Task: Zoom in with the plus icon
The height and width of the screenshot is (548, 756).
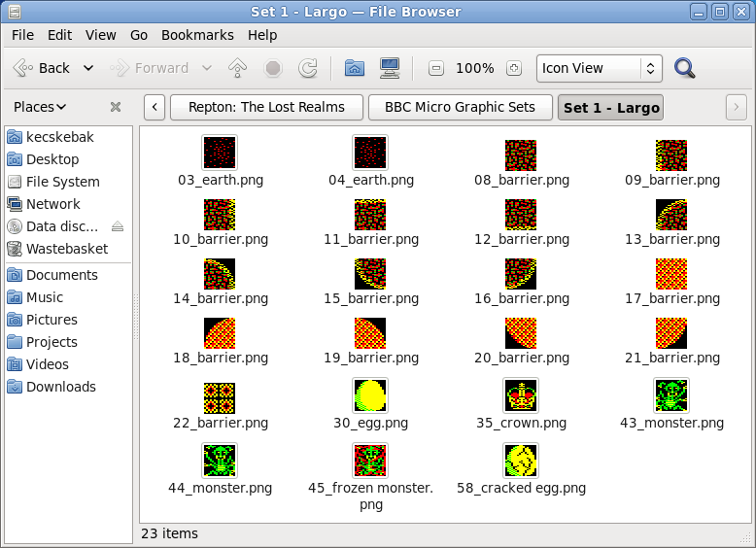Action: (514, 68)
